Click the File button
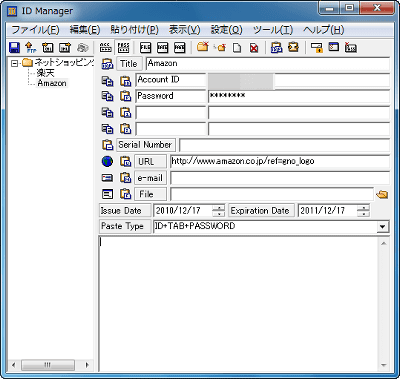Screen dimensions: 400x379 (x=150, y=194)
